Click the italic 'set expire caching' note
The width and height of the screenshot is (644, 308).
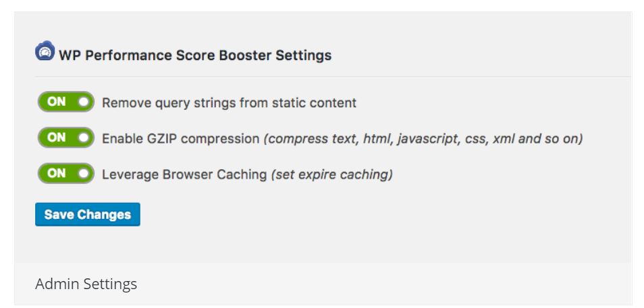click(332, 175)
